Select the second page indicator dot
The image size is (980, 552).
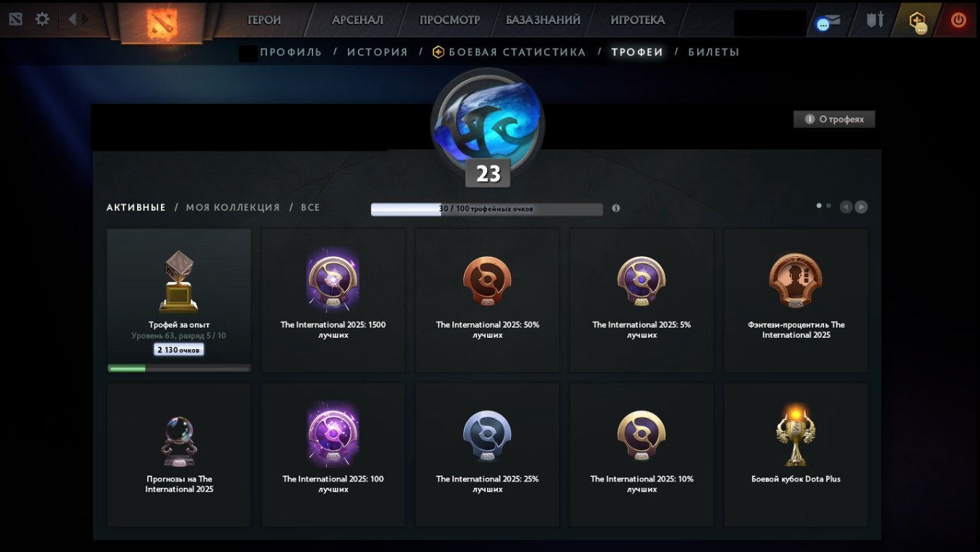[828, 206]
